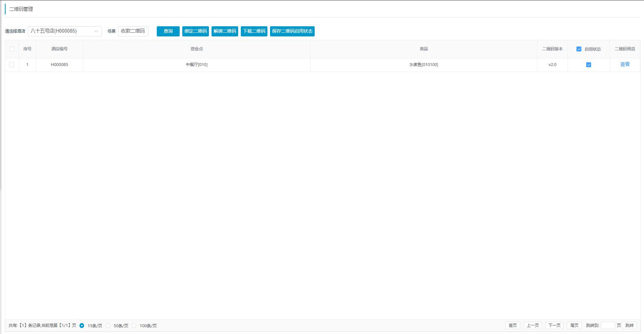Open the 查看 QR code preview link
Image resolution: width=644 pixels, height=334 pixels.
click(625, 64)
